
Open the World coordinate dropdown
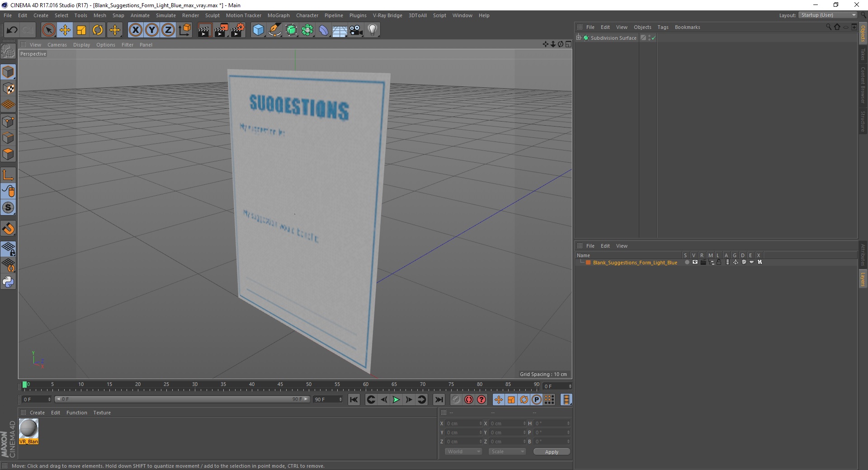pyautogui.click(x=463, y=451)
